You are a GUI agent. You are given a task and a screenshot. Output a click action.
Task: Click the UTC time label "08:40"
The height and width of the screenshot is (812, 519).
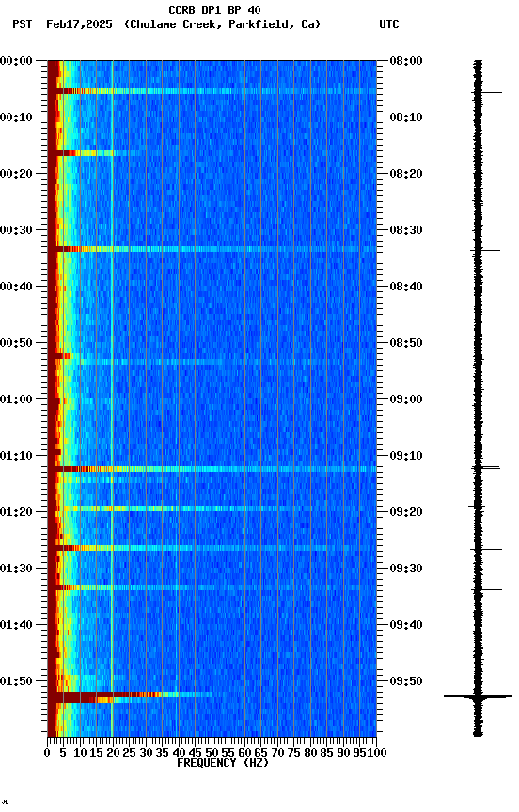406,287
